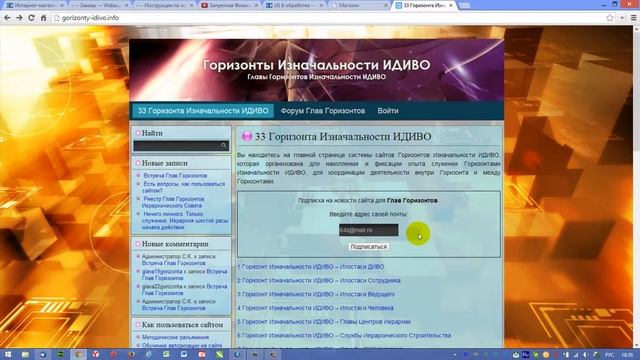Open Методические разъяснения sidebar link
Viewport: 640px width, 360px height.
tap(175, 337)
